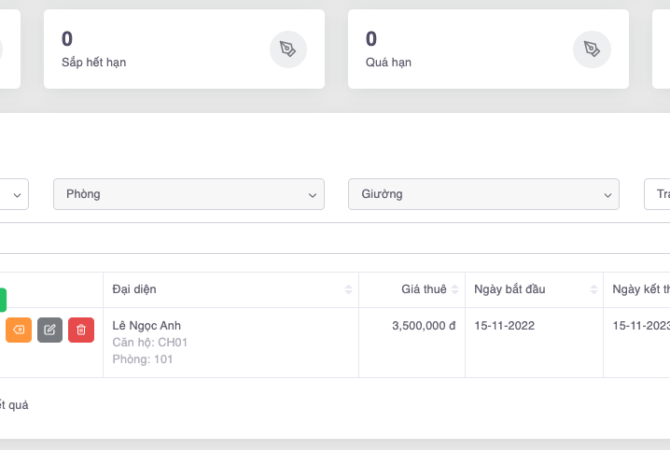This screenshot has width=670, height=450.
Task: Focus the wide search field below filters
Action: [x=335, y=238]
